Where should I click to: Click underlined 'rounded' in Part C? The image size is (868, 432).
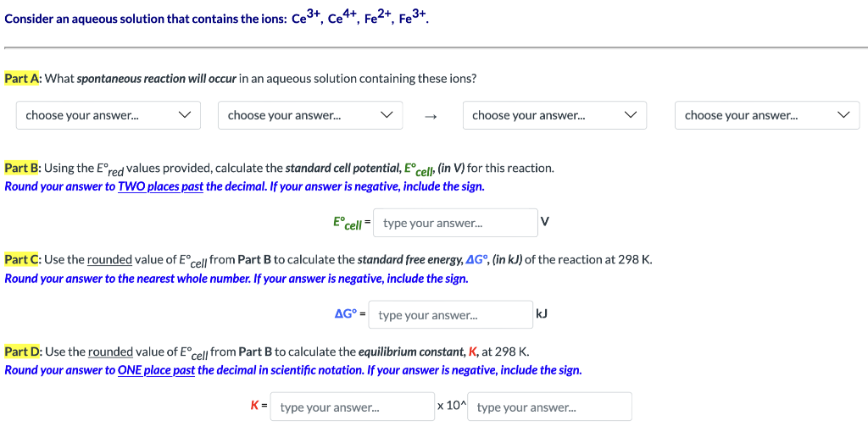[109, 260]
